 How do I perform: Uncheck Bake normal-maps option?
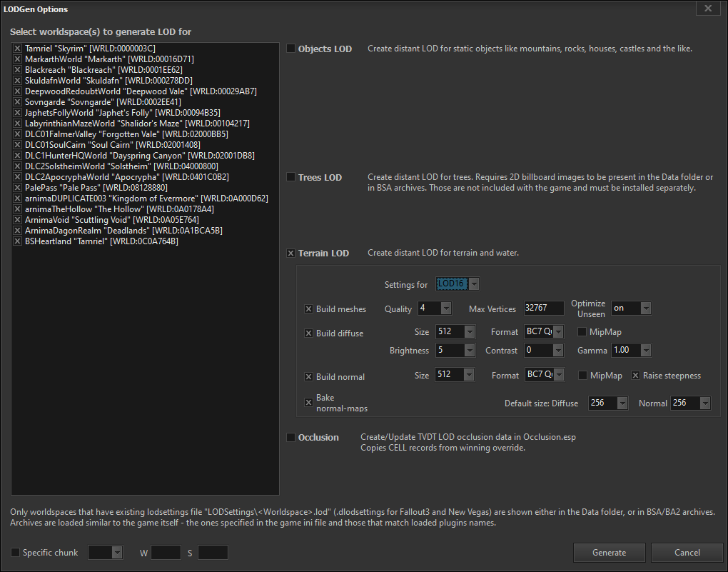308,402
